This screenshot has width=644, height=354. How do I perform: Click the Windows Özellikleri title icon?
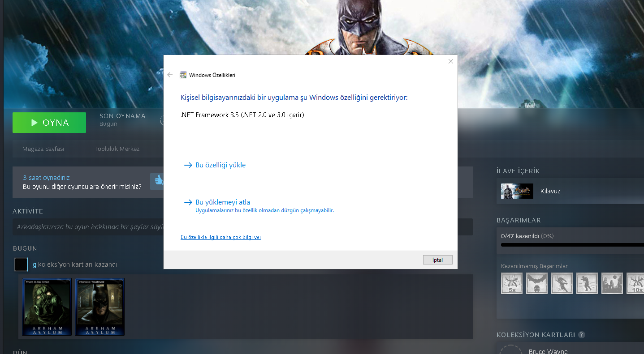(x=183, y=75)
